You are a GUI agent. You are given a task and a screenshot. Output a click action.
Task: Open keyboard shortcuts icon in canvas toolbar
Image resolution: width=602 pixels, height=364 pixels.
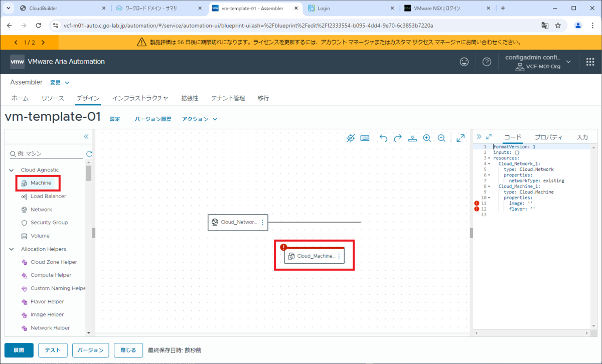click(365, 138)
